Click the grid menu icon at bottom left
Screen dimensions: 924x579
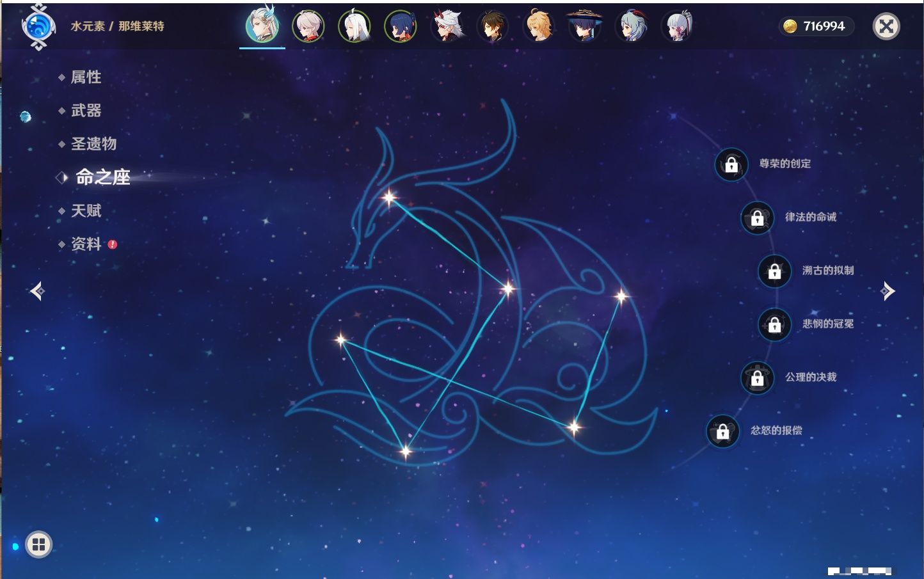pos(38,544)
